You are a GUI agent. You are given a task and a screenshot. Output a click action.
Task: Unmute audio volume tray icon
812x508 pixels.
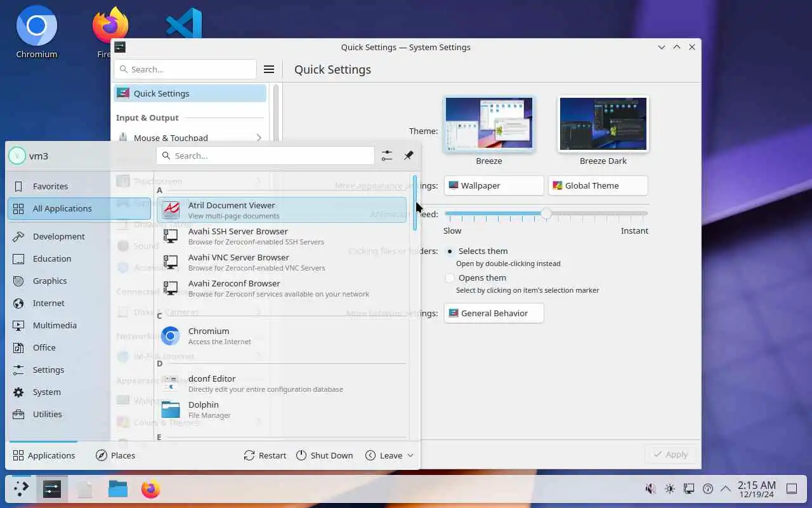click(x=650, y=489)
